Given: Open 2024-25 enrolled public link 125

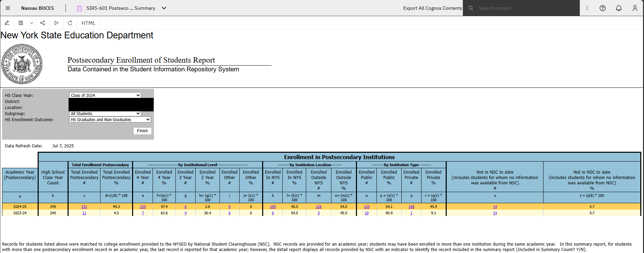Looking at the screenshot, I should point(367,207).
